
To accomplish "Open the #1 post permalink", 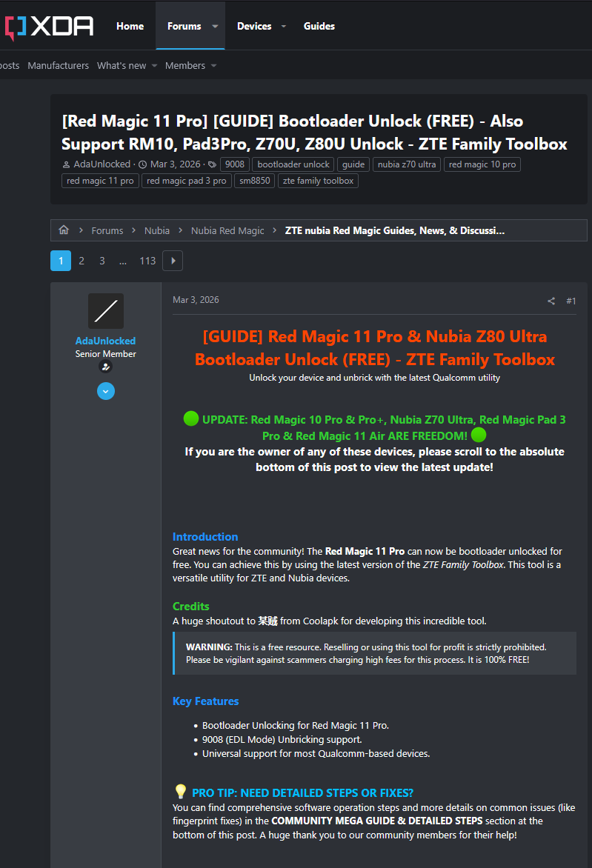I will [571, 301].
